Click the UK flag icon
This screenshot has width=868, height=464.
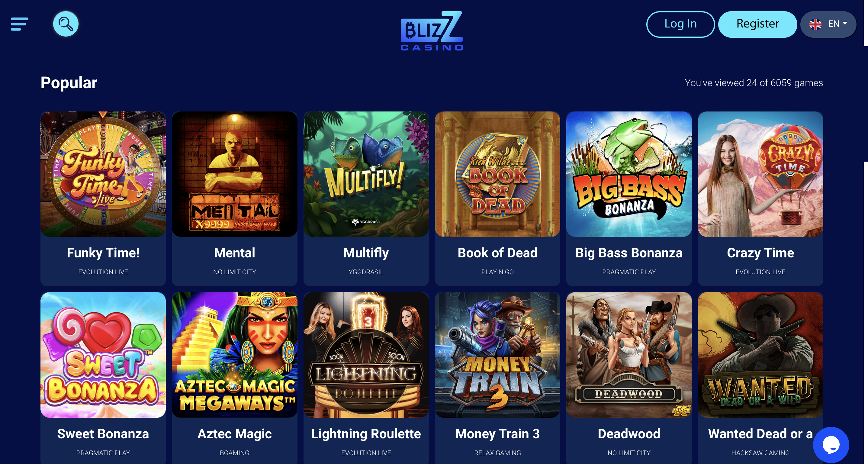(815, 24)
